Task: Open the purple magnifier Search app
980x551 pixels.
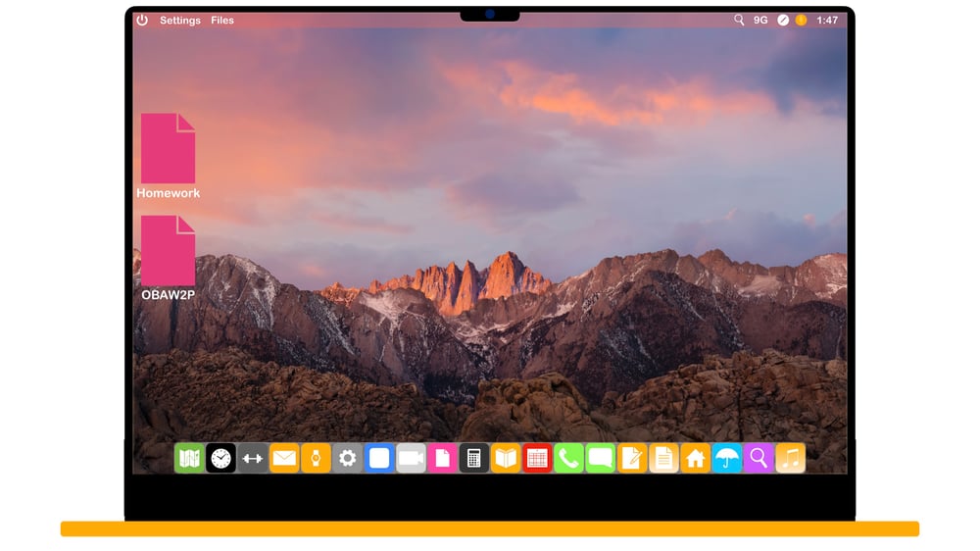Action: click(759, 459)
